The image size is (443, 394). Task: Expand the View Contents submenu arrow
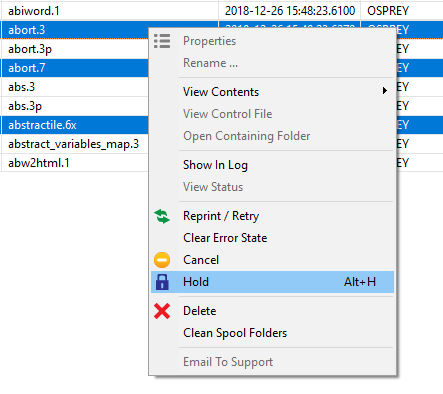click(x=385, y=91)
